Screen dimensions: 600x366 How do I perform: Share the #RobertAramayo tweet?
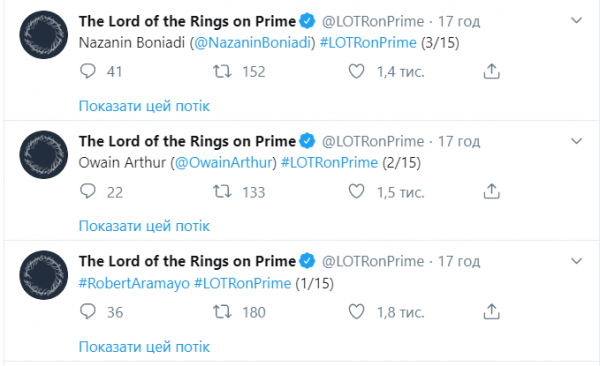tap(492, 312)
